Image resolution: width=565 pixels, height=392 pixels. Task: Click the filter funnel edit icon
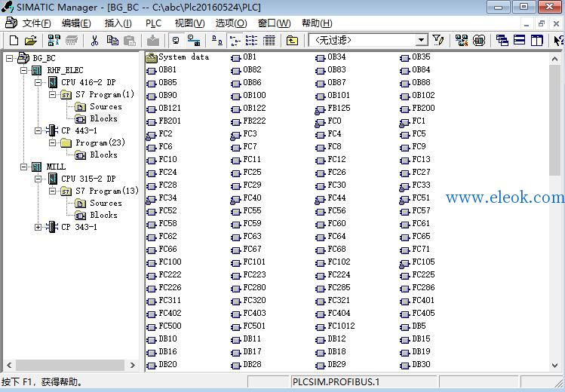(x=438, y=40)
